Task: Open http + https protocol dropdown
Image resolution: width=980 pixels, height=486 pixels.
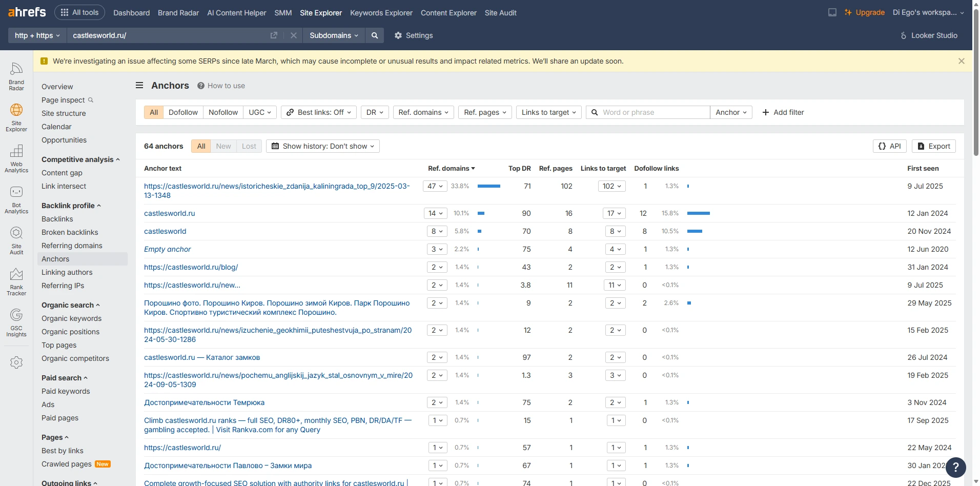Action: [37, 35]
